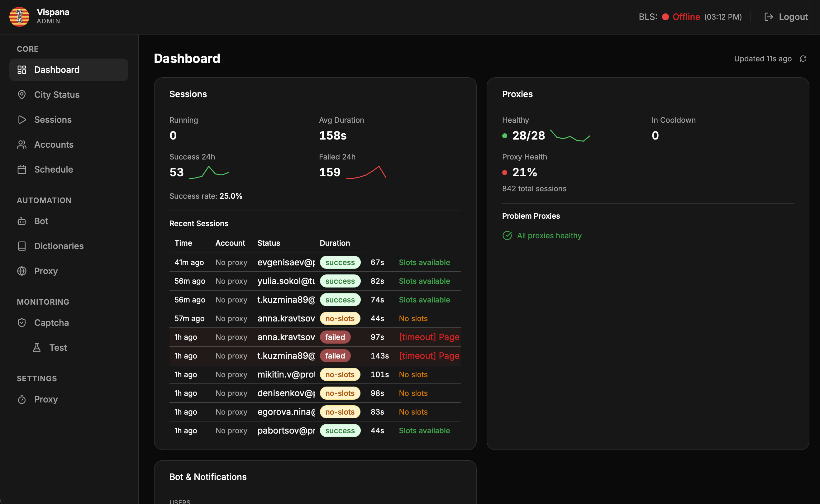
Task: Select the Sessions play icon
Action: tap(22, 119)
